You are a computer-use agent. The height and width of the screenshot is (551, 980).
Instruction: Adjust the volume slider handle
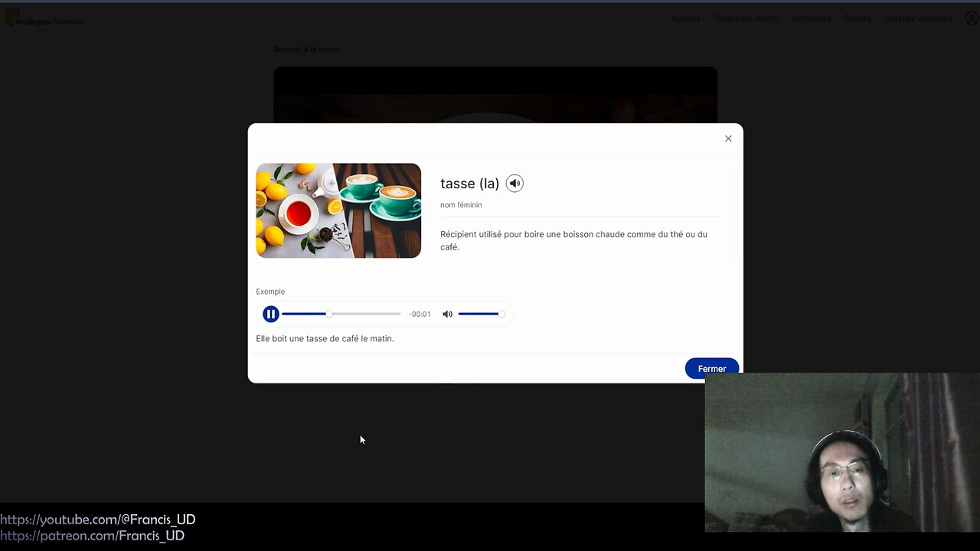(501, 313)
